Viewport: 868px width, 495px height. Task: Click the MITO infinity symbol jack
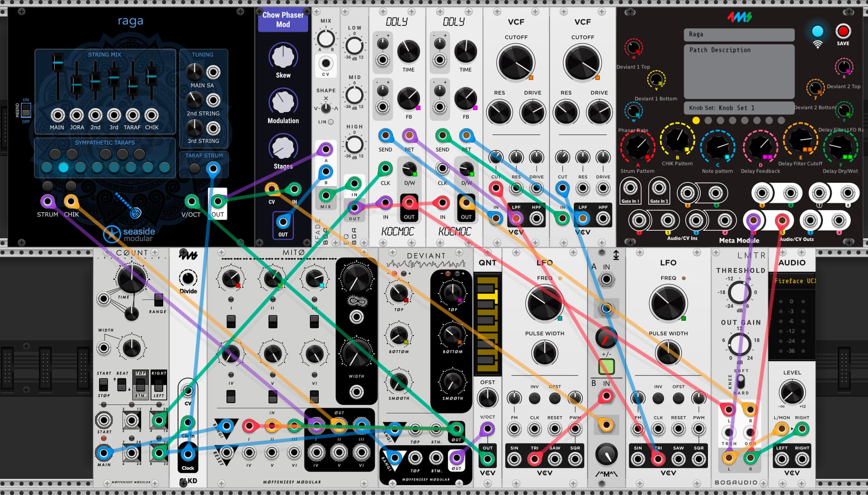coord(356,317)
